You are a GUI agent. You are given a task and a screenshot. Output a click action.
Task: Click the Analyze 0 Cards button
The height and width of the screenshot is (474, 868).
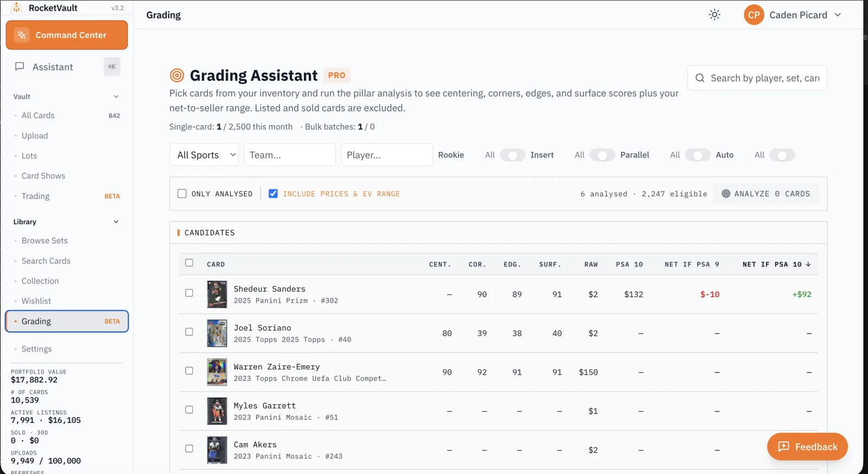point(766,194)
